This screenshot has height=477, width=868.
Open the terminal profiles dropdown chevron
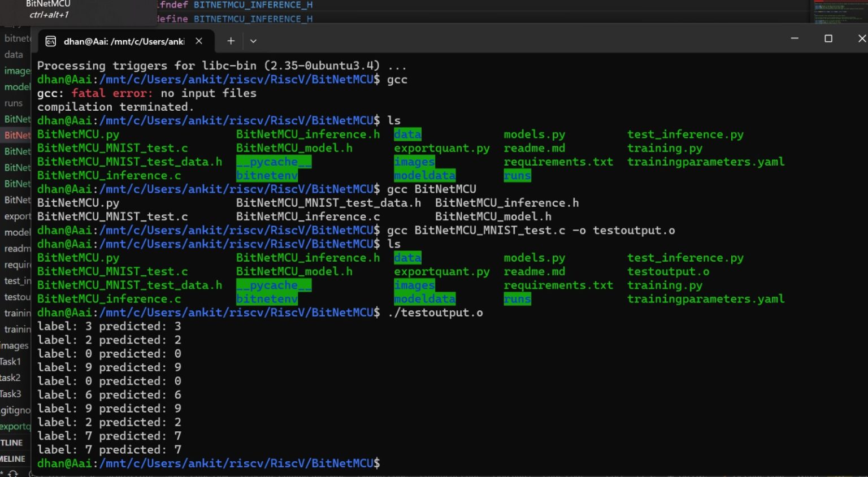(x=253, y=41)
